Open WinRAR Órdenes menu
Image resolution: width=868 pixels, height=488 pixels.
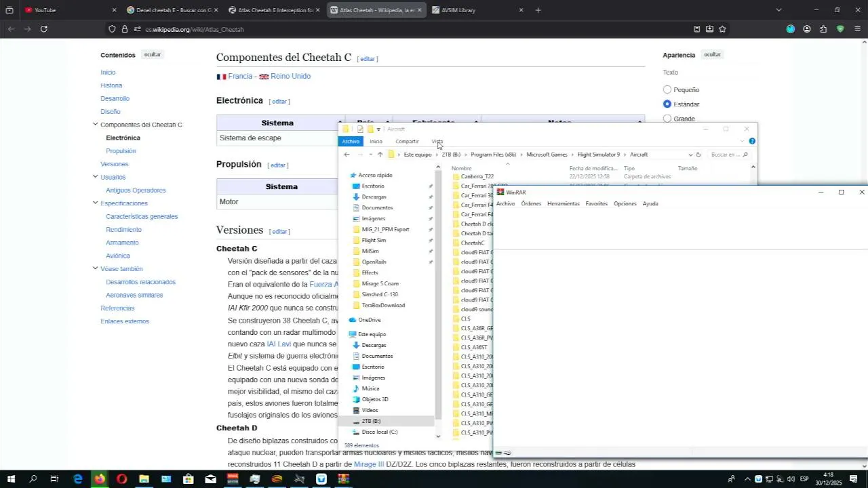pos(531,203)
